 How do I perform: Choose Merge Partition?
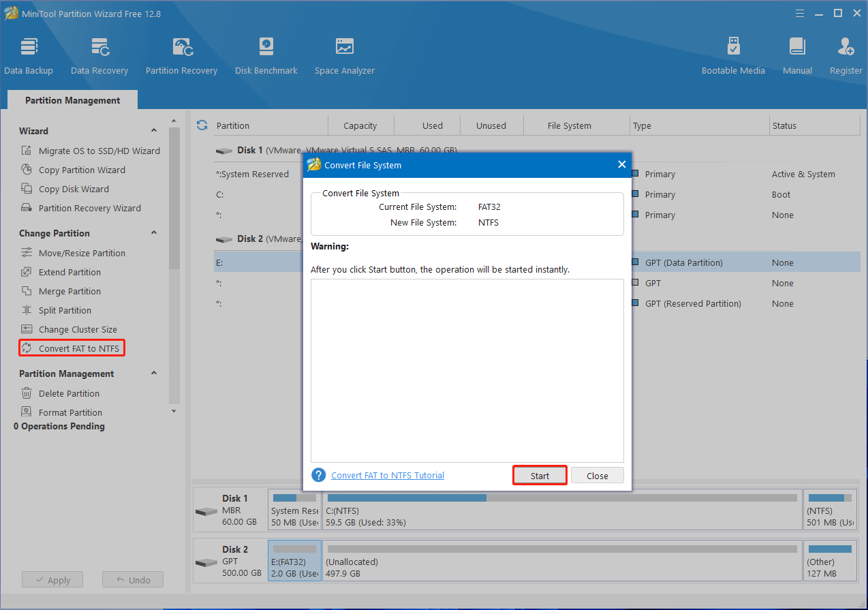[x=61, y=291]
